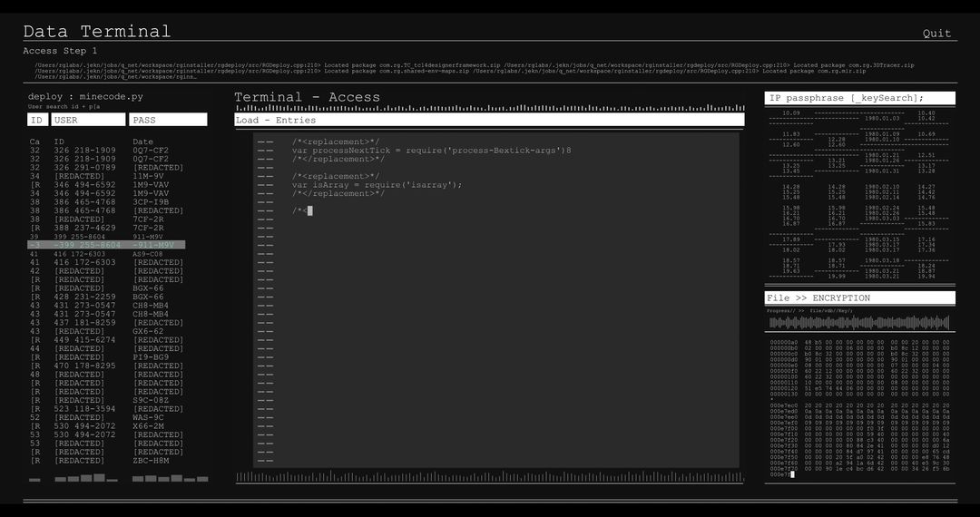The height and width of the screenshot is (517, 980).
Task: Select the entry 449 415-6274
Action: tap(84, 340)
